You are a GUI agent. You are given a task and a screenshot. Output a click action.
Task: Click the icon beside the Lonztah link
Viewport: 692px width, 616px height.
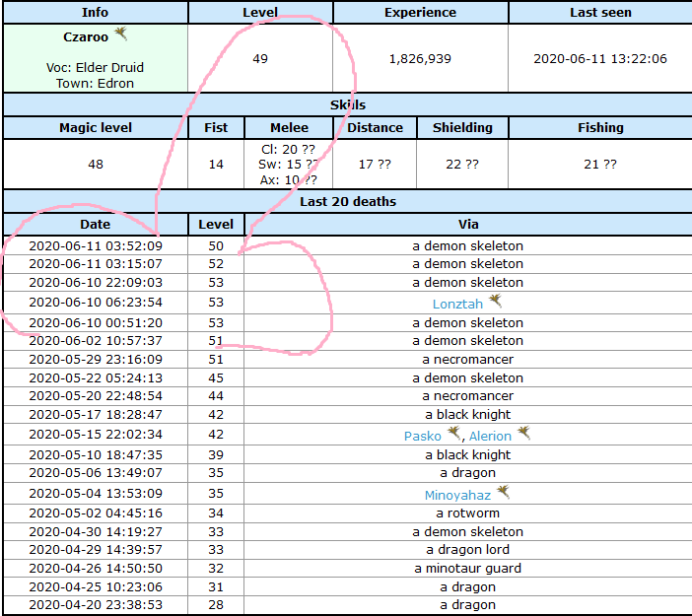pos(496,301)
